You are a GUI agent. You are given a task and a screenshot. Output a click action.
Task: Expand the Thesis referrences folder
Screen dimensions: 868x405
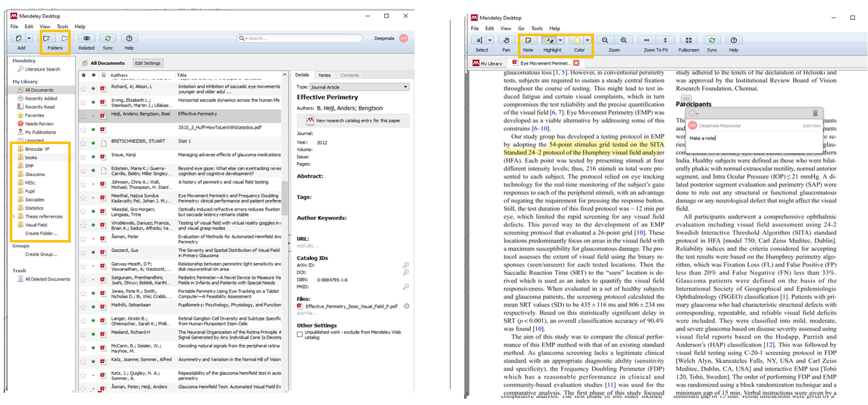(x=14, y=216)
